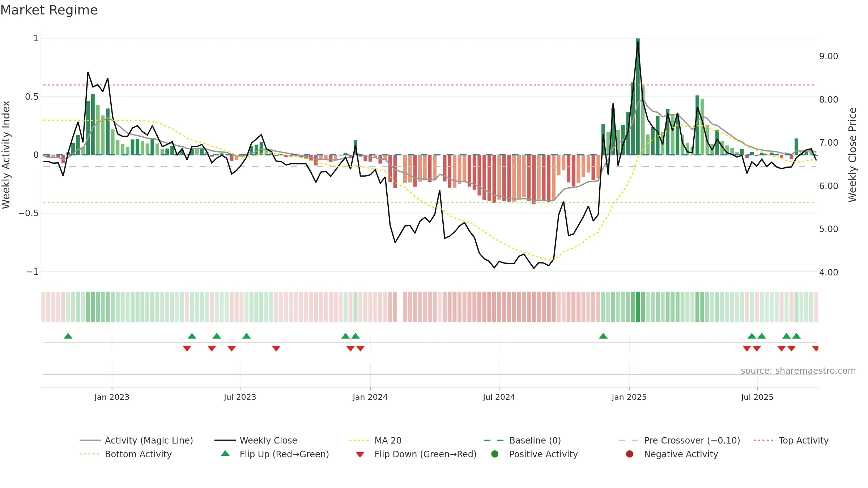The height and width of the screenshot is (488, 868).
Task: Select the first flip-up marker before Jan 2023
Action: click(x=68, y=336)
